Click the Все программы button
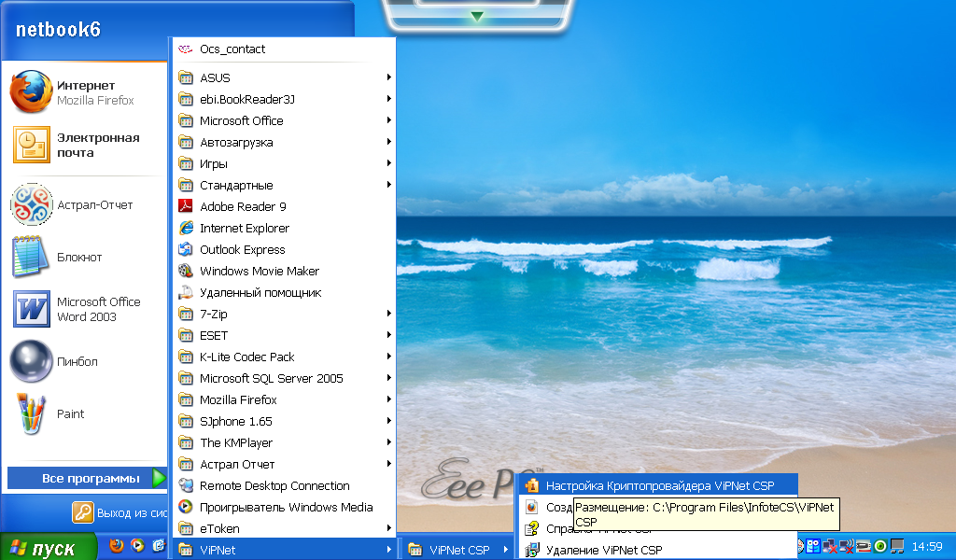Viewport: 956px width, 560px height. tap(87, 479)
